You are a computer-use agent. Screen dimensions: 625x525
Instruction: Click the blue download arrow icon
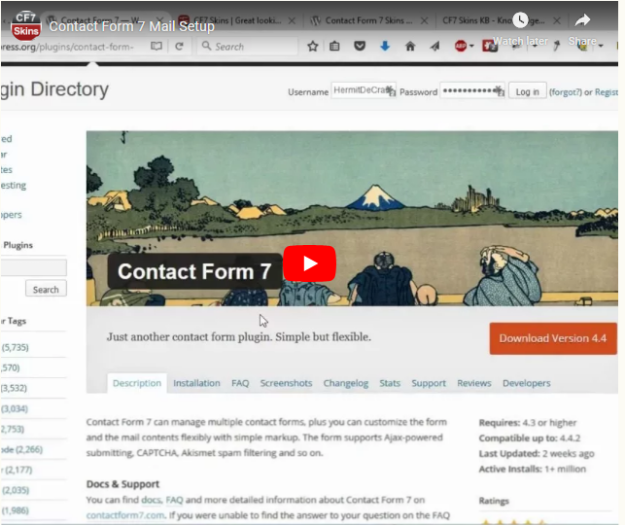click(385, 46)
